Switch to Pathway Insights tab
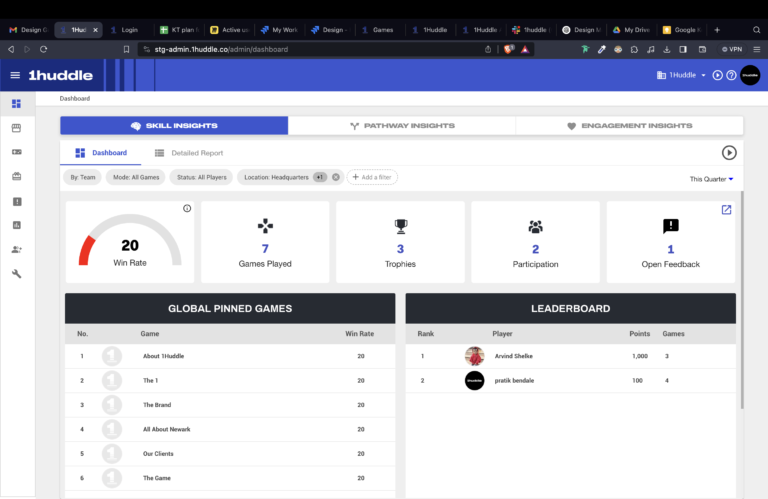Screen dimensions: 768x499 coord(402,126)
